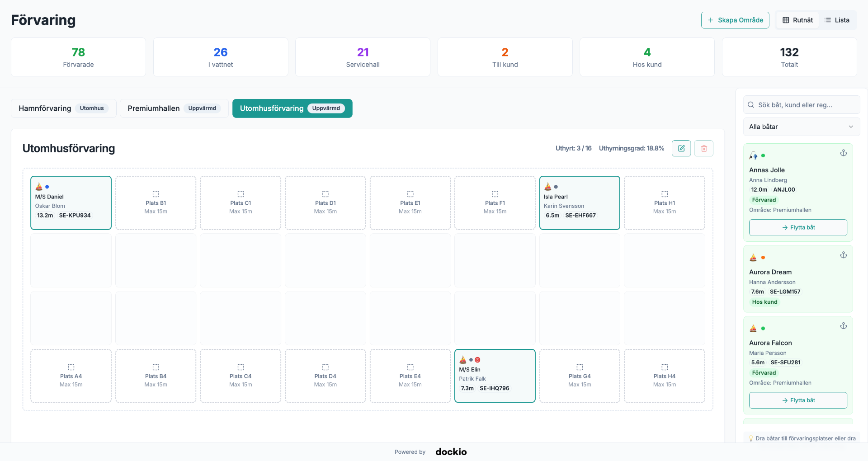Screen dimensions: 868x461
Task: Click the boat search input field
Action: coord(802,105)
